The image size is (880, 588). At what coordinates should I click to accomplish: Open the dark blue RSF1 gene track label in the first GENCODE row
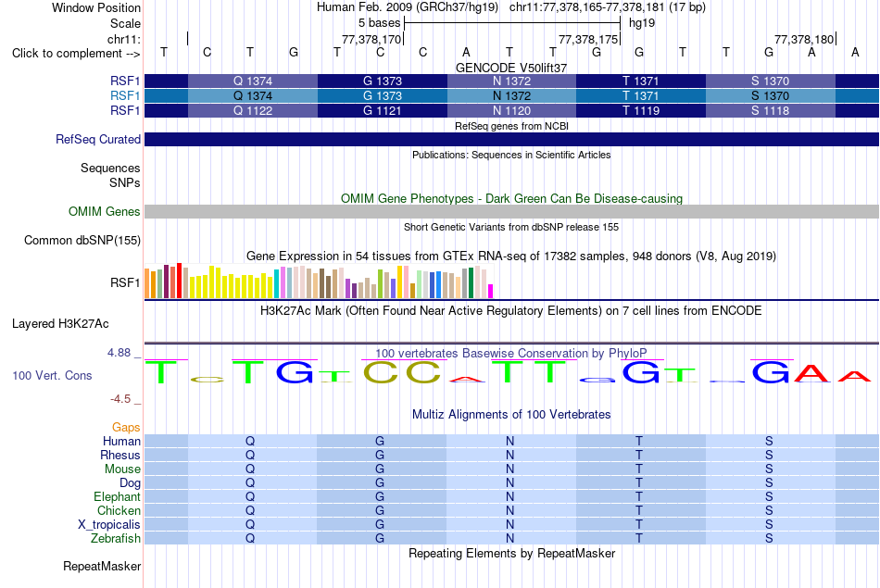click(125, 81)
